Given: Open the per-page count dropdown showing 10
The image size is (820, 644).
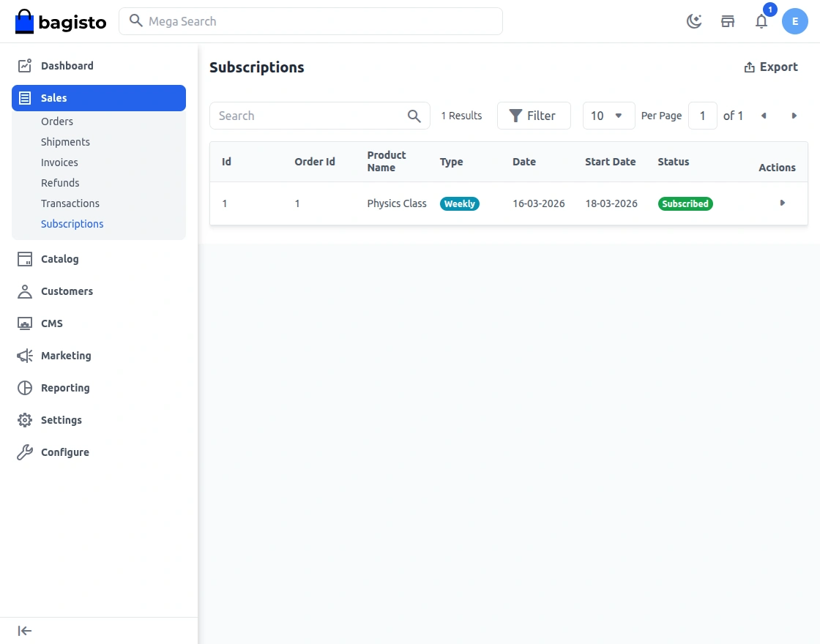Looking at the screenshot, I should point(608,115).
